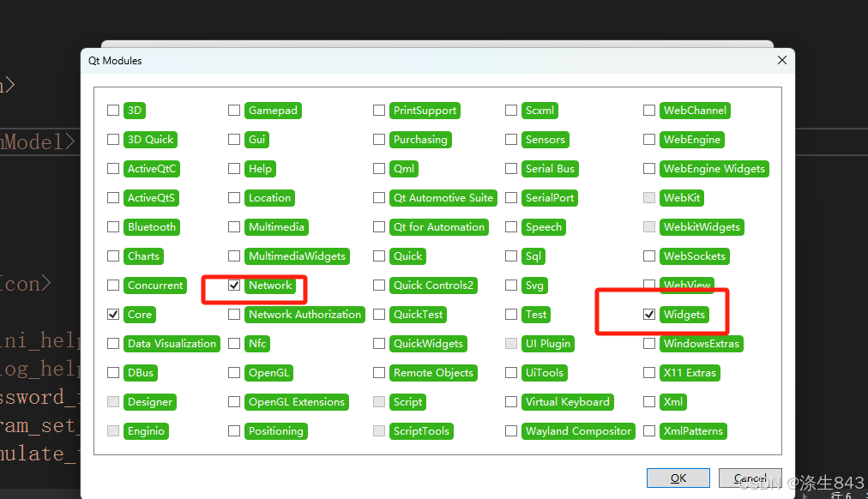Enable the Multimedia module checkbox

pos(234,227)
